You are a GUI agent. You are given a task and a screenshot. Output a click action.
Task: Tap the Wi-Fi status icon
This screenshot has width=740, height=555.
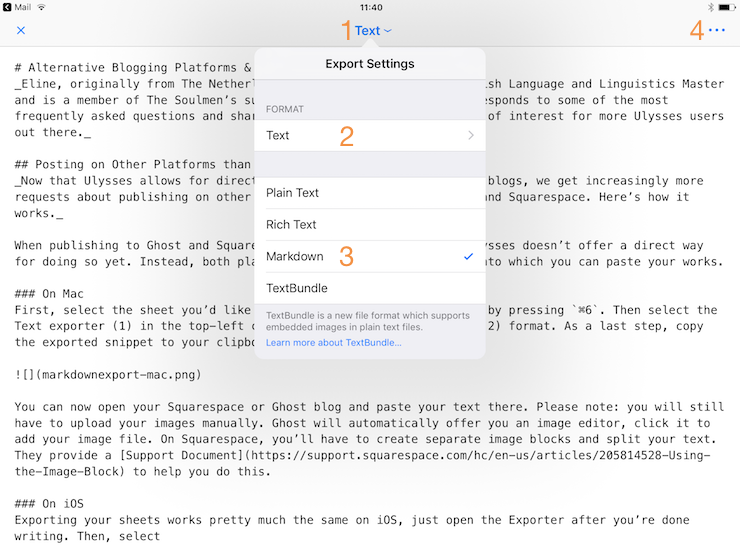tap(42, 7)
